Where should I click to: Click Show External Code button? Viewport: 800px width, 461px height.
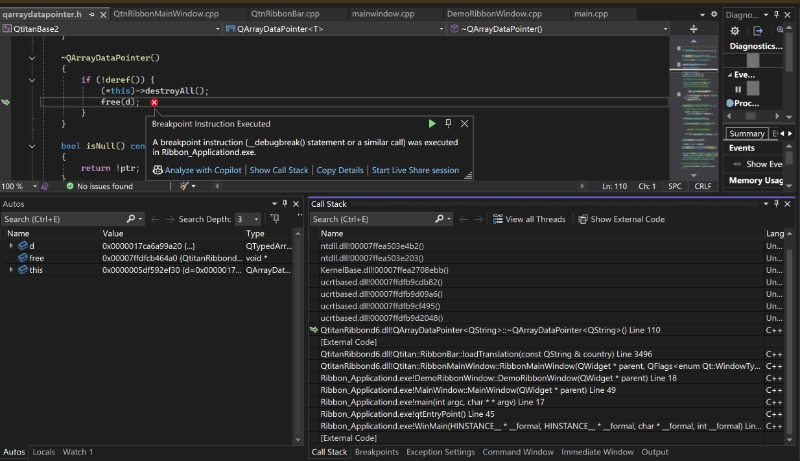coord(621,219)
